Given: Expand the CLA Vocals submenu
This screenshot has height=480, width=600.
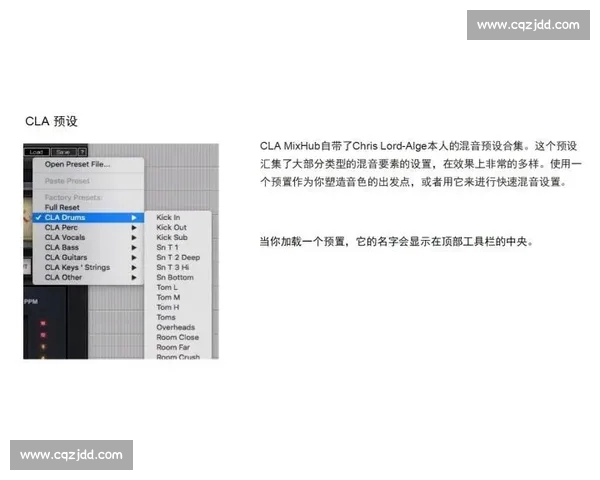Looking at the screenshot, I should click(x=88, y=237).
